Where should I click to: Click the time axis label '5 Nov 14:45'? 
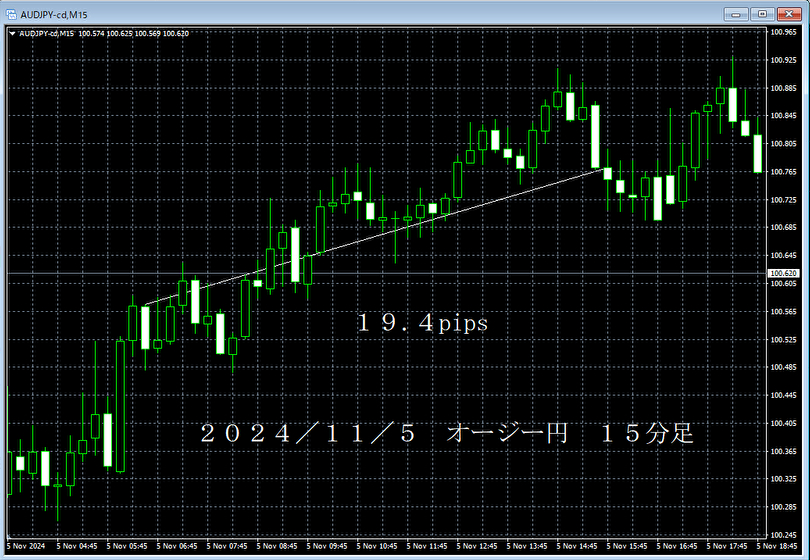[x=577, y=546]
